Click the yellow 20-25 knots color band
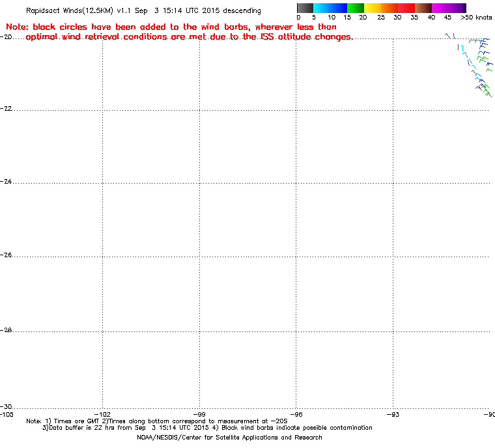 pos(373,8)
